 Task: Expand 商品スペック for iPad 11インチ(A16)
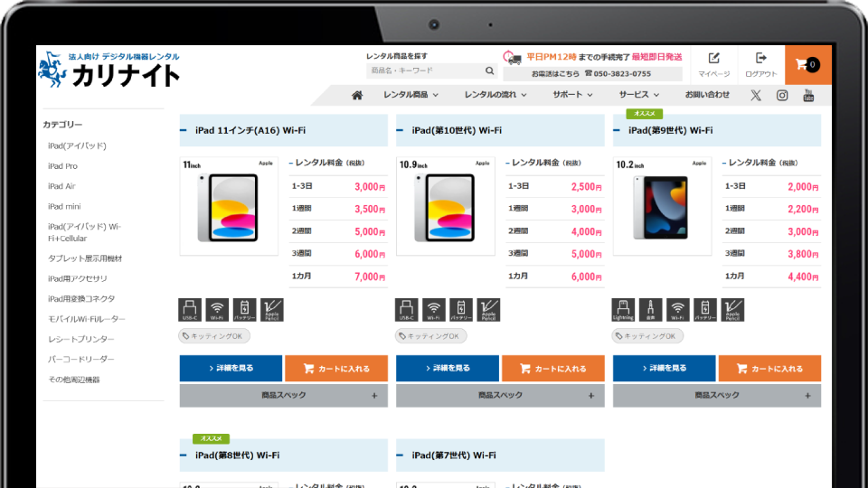tap(283, 395)
